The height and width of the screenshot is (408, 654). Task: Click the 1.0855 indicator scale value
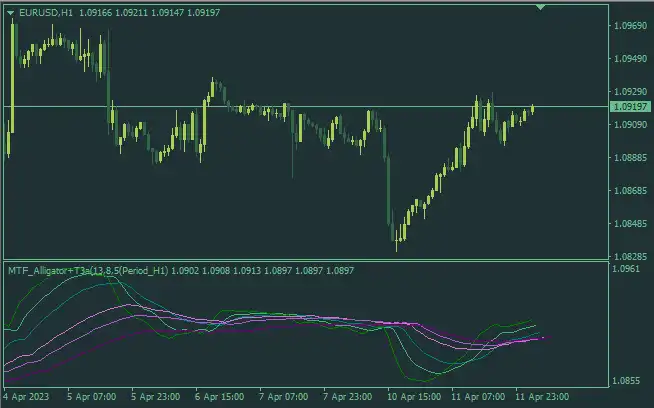click(x=627, y=381)
